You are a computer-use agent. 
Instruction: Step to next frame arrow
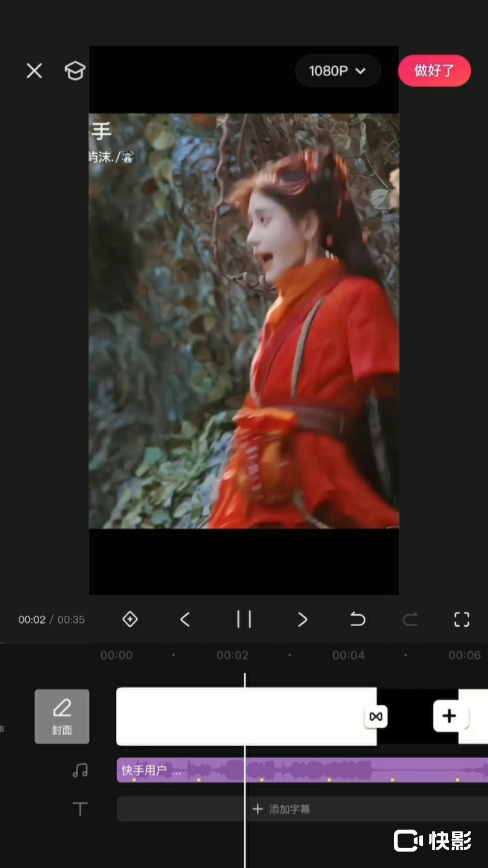coord(302,619)
